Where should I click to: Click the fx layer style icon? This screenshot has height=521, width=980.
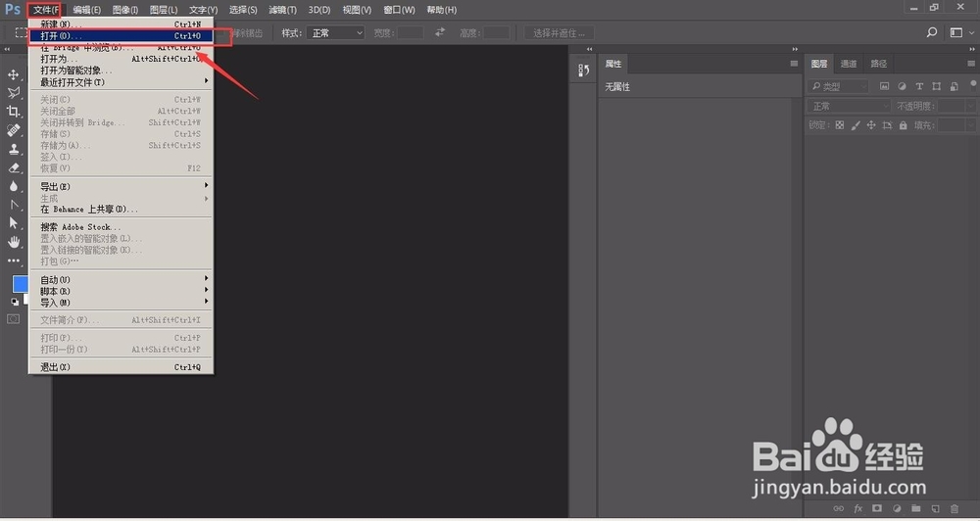coord(858,509)
